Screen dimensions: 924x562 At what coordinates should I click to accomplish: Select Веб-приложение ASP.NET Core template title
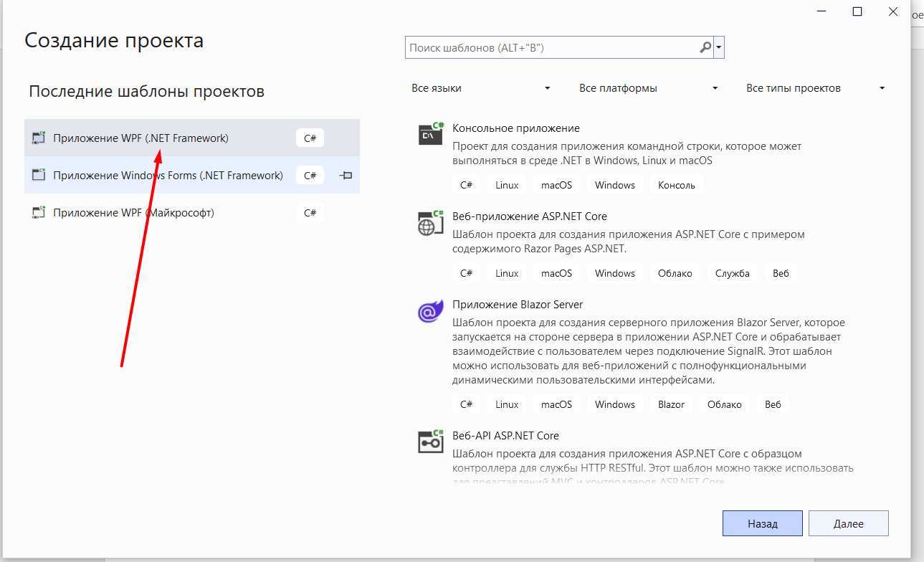tap(530, 216)
